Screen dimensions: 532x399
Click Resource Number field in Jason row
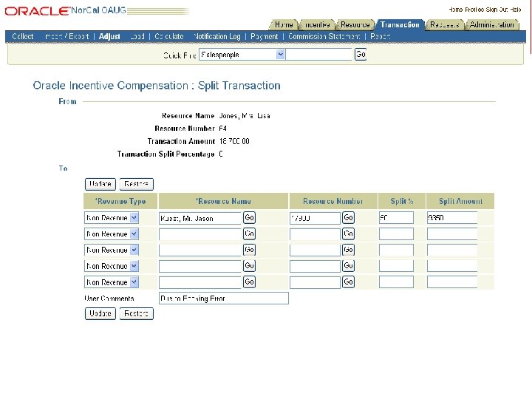[x=315, y=218]
